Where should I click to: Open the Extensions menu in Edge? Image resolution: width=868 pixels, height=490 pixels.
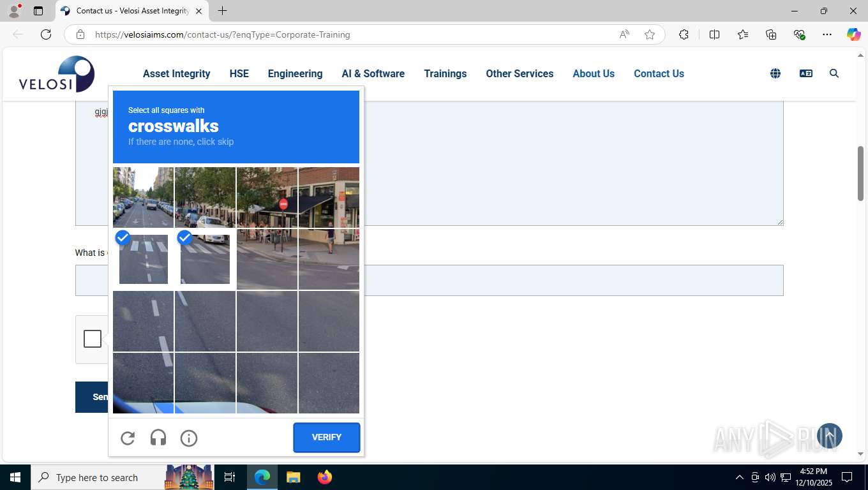684,34
